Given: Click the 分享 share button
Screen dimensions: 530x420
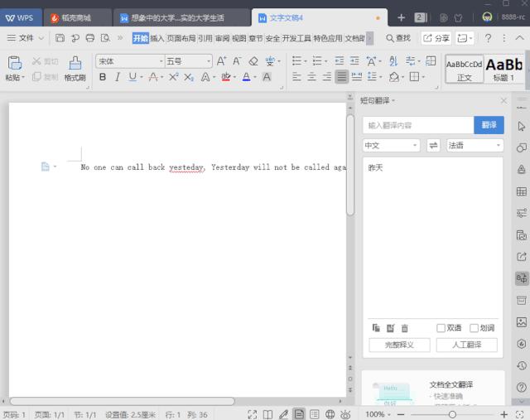Looking at the screenshot, I should (436, 38).
